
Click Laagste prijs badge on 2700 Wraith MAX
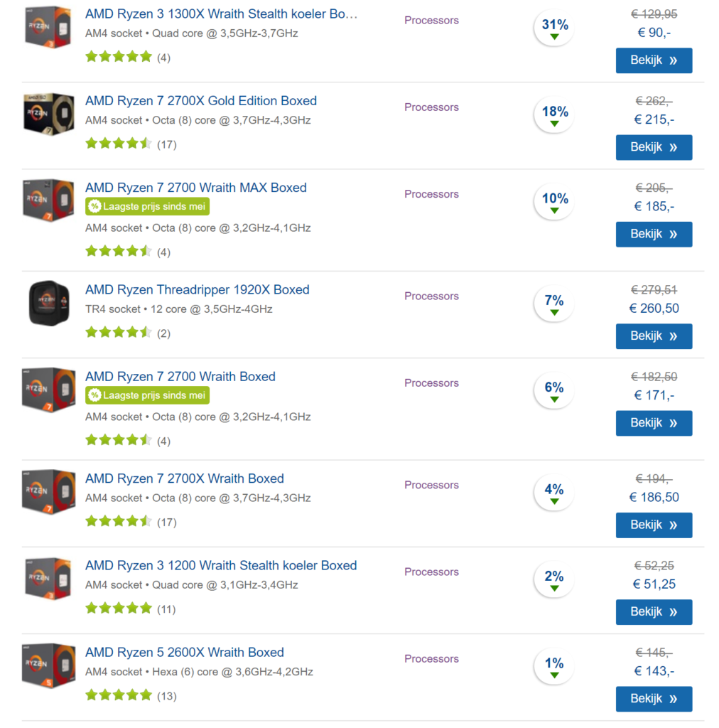pos(148,207)
